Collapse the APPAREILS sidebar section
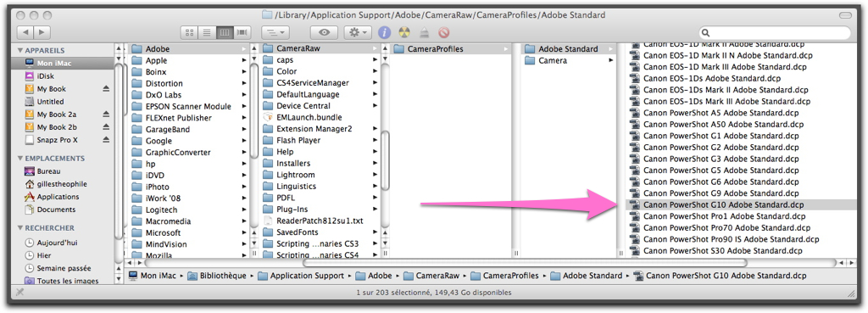Image resolution: width=868 pixels, height=313 pixels. click(x=20, y=50)
